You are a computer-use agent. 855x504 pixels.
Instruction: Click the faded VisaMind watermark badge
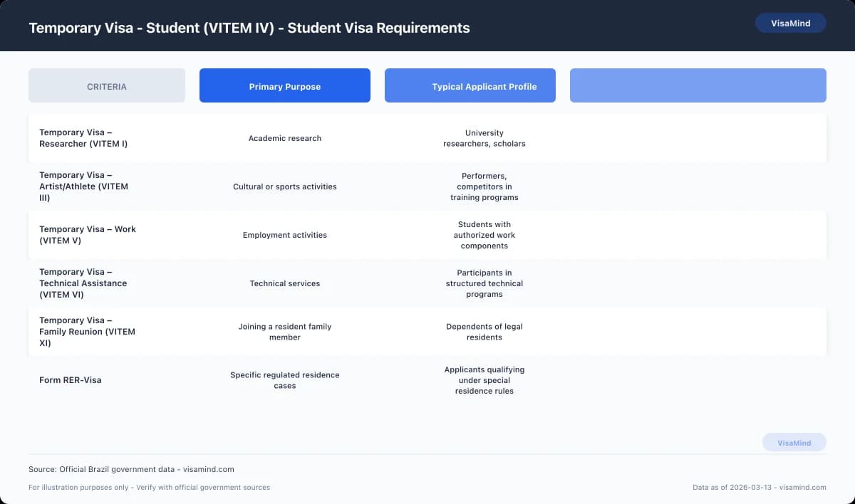(794, 442)
